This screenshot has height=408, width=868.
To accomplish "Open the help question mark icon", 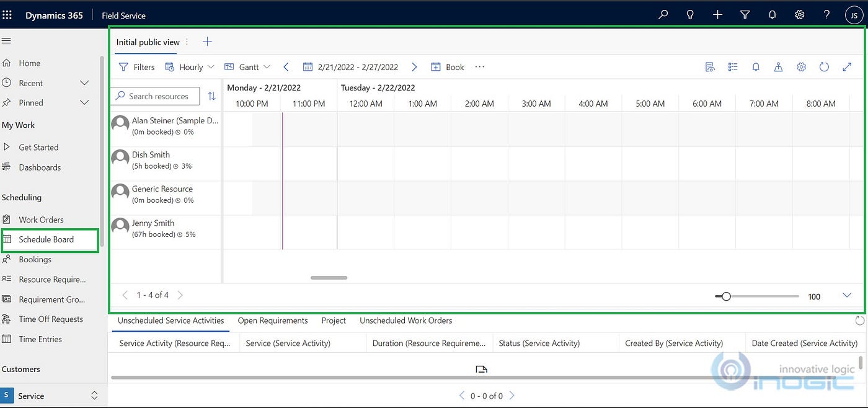I will tap(826, 15).
